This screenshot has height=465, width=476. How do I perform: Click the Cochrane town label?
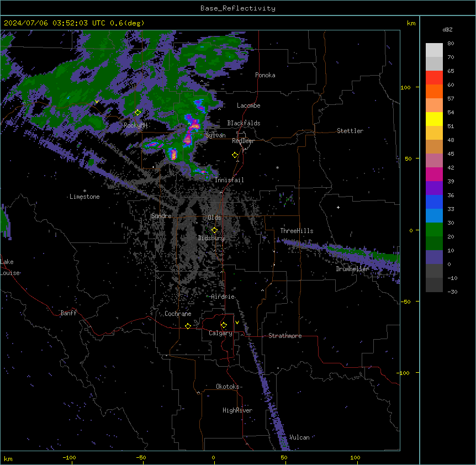pyautogui.click(x=178, y=314)
